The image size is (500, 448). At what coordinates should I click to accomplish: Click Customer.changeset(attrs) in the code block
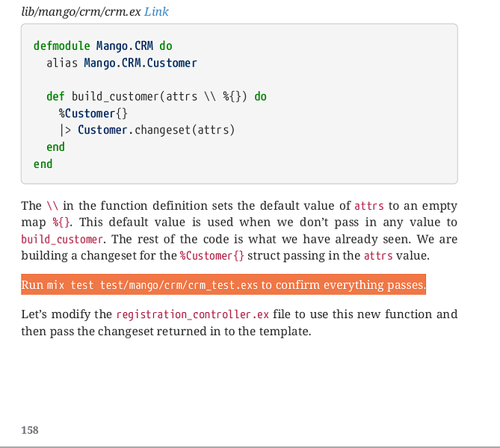[x=156, y=130]
